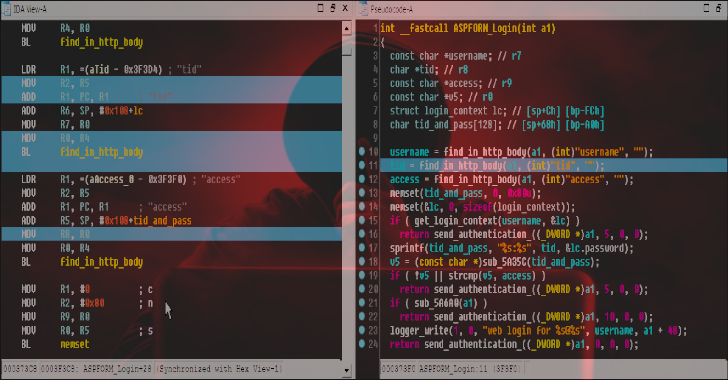Screen dimensions: 728x380
Task: Click the 'MOV R2, #0x80' instruction
Action: [x=63, y=303]
